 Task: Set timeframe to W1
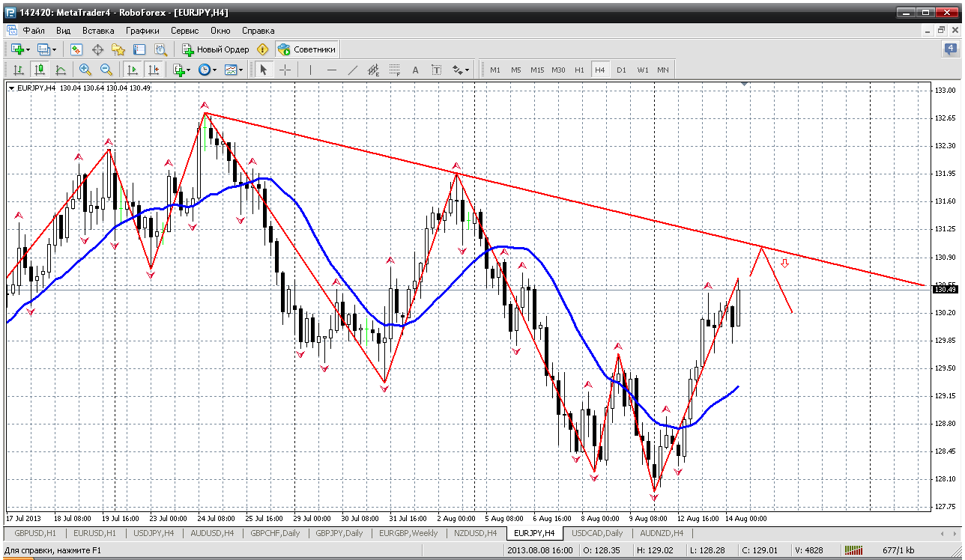643,70
